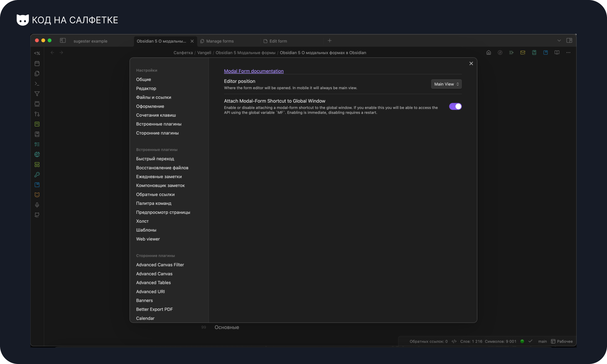Switch to the Manage forms tab
The width and height of the screenshot is (607, 364).
(x=220, y=41)
